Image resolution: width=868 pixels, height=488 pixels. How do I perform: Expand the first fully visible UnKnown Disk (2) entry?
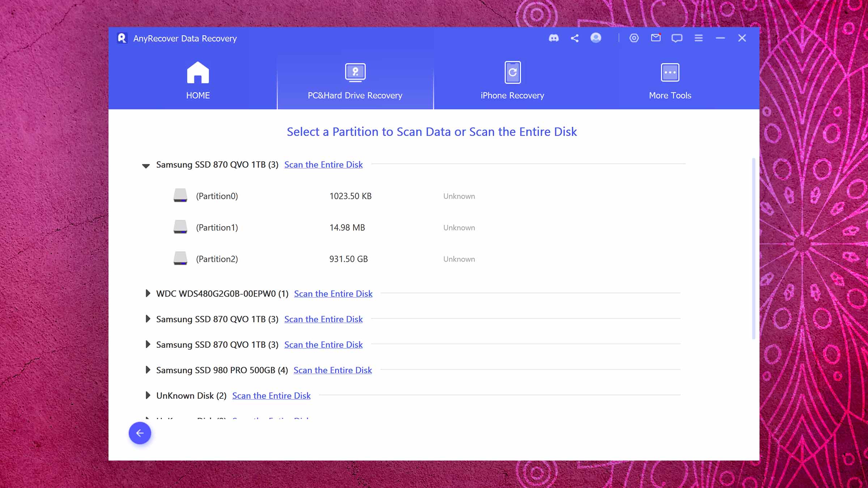tap(148, 395)
